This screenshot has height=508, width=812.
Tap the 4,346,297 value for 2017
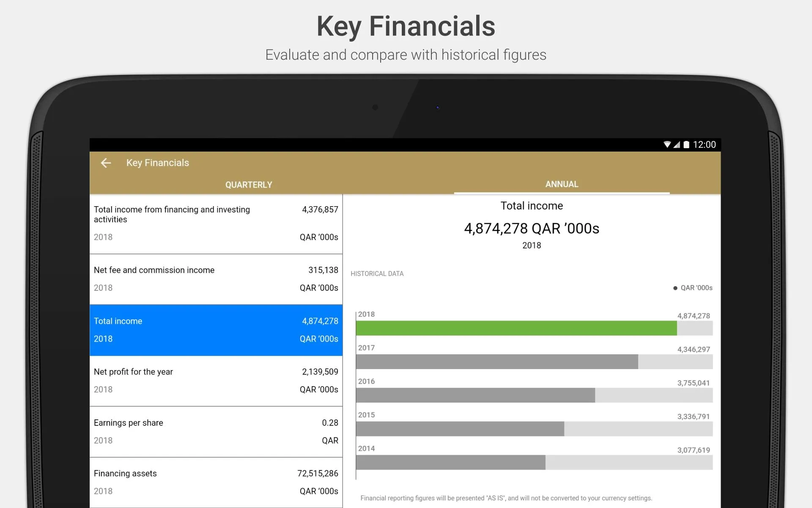[x=694, y=349]
